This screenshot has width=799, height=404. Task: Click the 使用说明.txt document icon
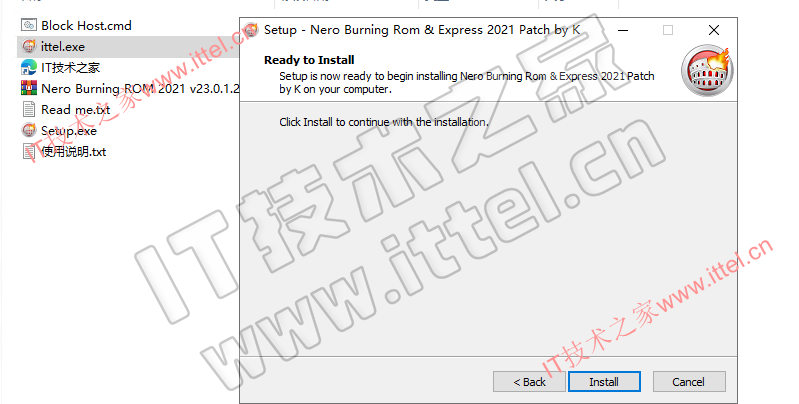(29, 151)
